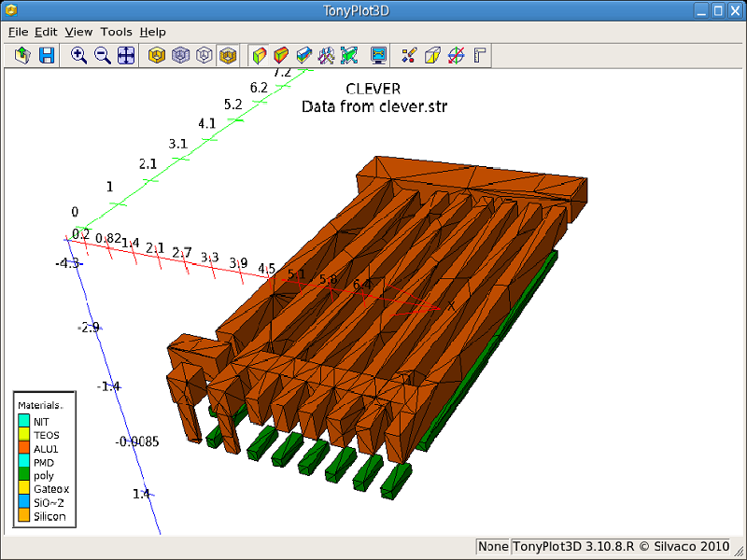Open the Help menu

[152, 32]
